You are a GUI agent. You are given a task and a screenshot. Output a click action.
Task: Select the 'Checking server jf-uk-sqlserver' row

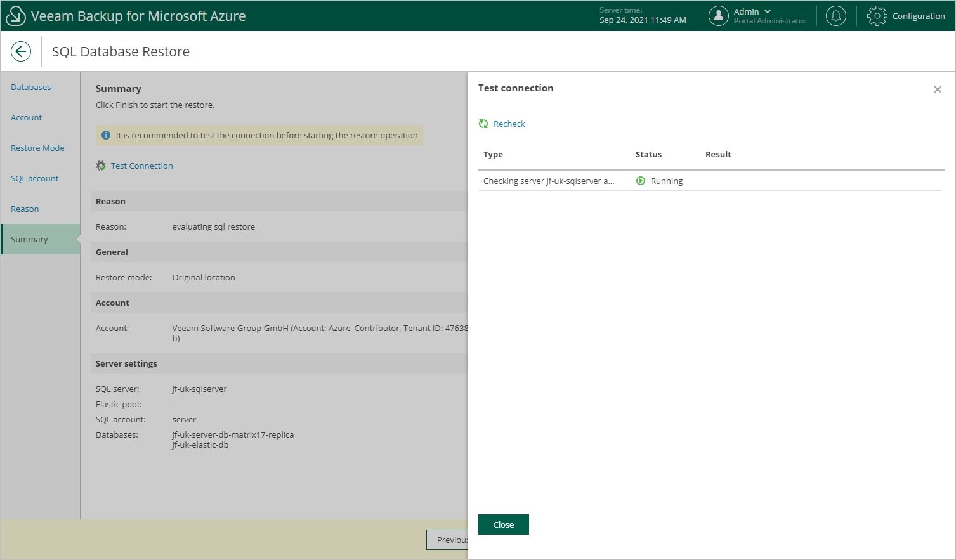pyautogui.click(x=710, y=181)
